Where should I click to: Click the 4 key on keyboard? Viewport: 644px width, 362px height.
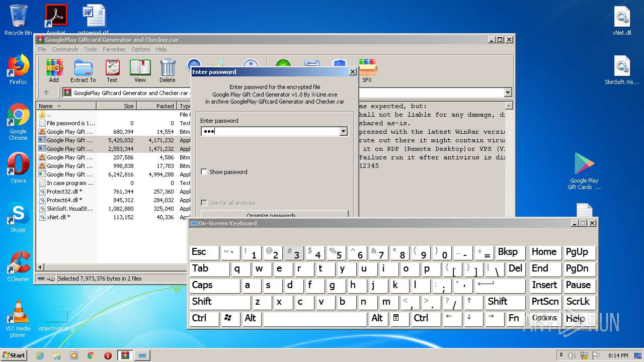(314, 252)
